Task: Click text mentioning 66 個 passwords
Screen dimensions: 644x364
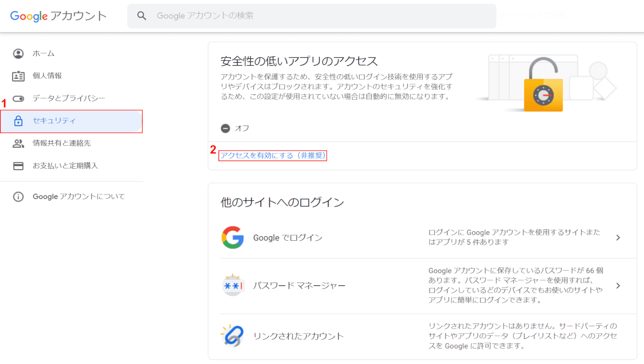Action: coord(516,285)
